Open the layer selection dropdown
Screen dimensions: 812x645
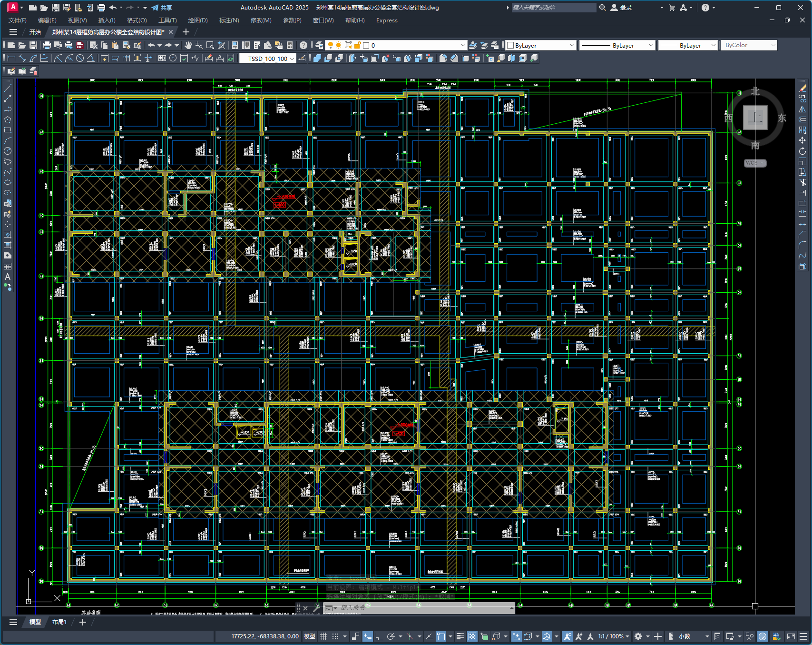[x=463, y=45]
